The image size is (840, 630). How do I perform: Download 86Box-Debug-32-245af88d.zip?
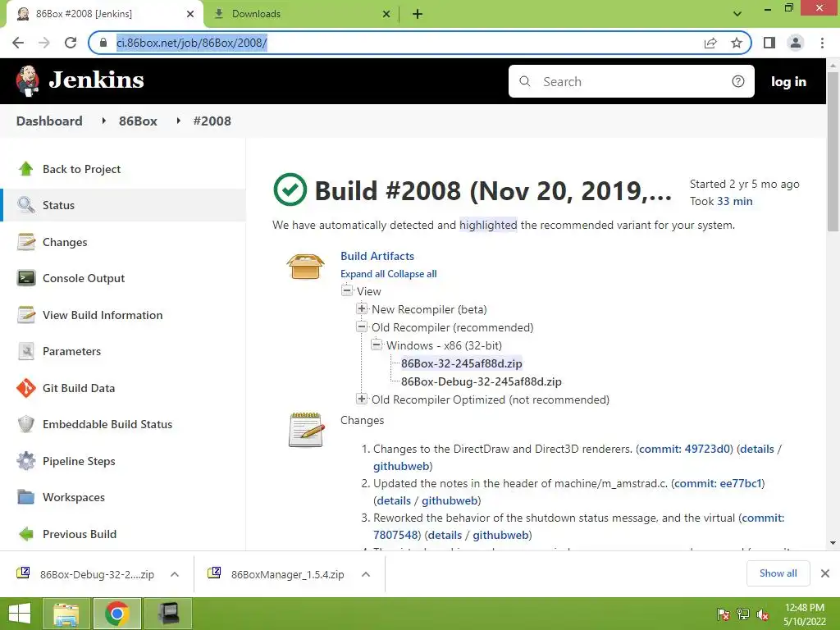[481, 381]
